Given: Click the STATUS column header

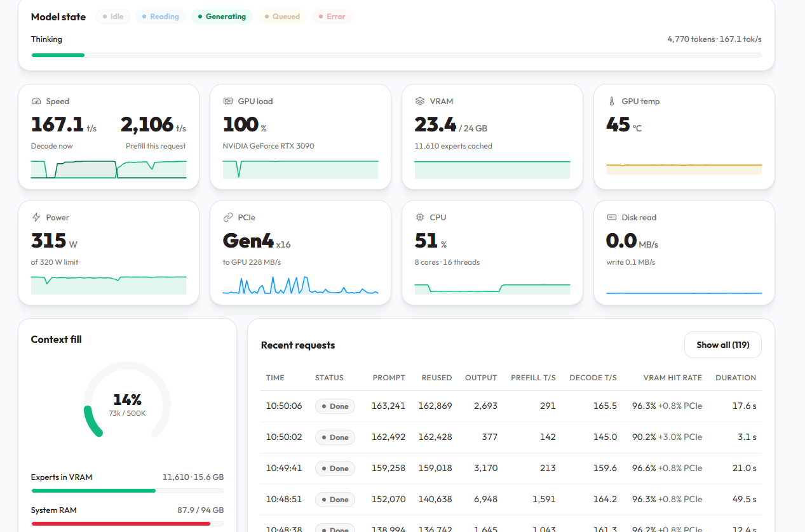Looking at the screenshot, I should (329, 378).
